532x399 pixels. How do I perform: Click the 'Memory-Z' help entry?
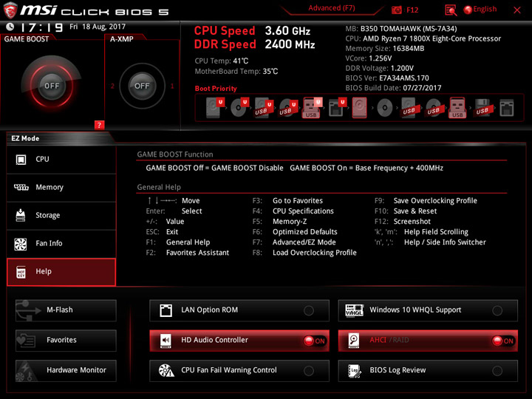pyautogui.click(x=290, y=222)
